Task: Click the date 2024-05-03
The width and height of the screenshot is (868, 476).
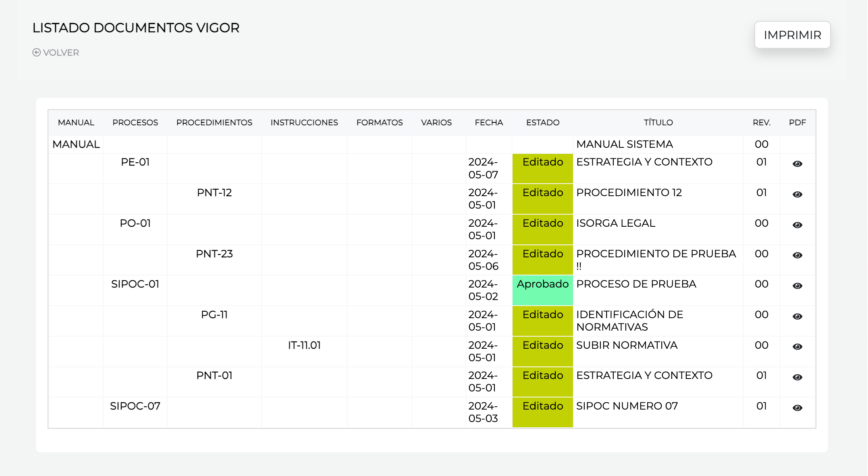Action: 483,412
